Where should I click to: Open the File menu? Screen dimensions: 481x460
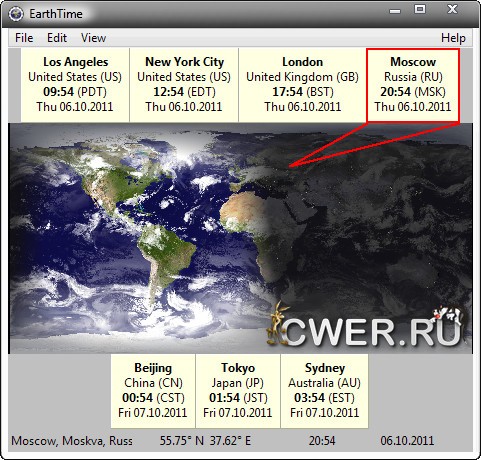[x=24, y=38]
